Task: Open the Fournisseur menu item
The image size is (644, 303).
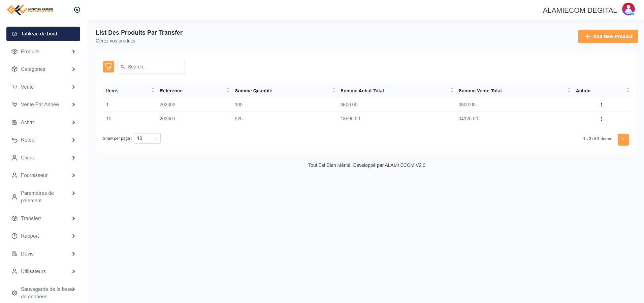Action: tap(43, 175)
